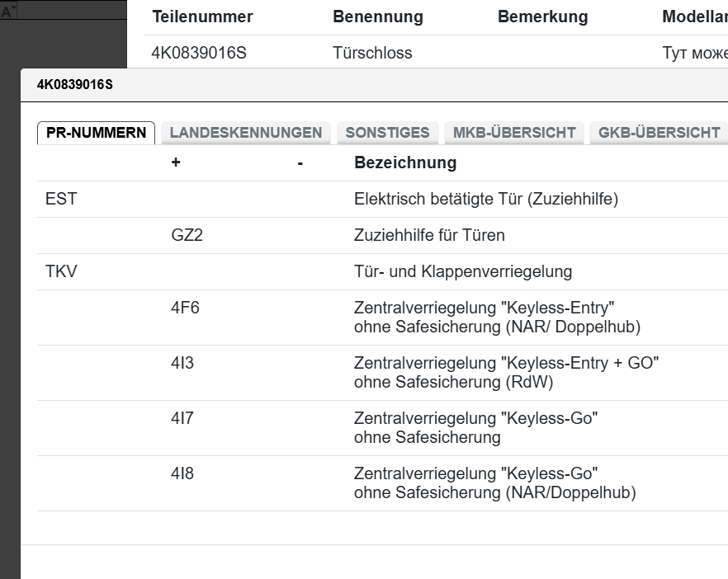Open the A dropdown in top-left corner
The image size is (728, 579).
point(9,12)
